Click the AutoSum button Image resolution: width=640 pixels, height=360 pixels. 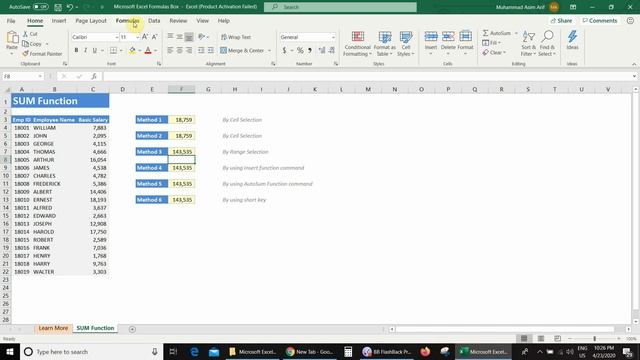click(x=497, y=33)
